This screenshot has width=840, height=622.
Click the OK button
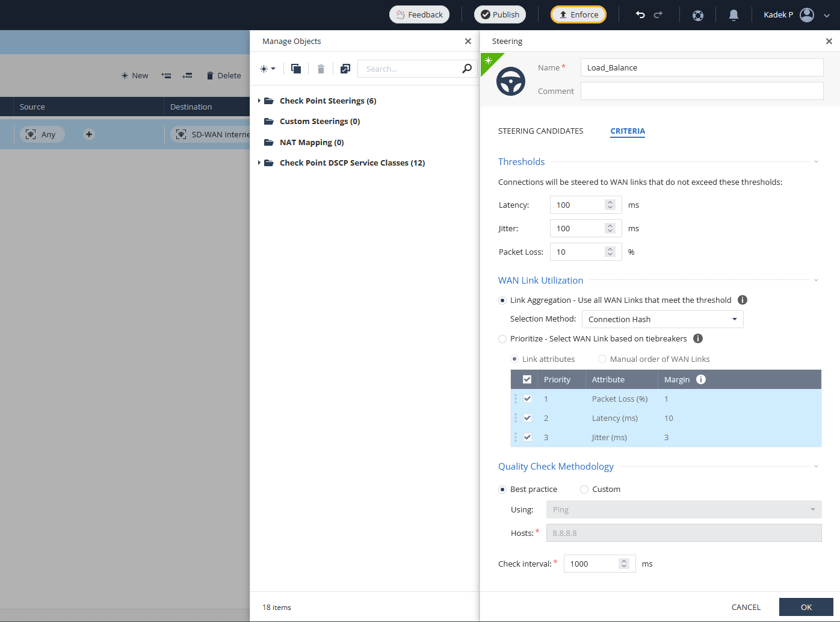point(806,607)
